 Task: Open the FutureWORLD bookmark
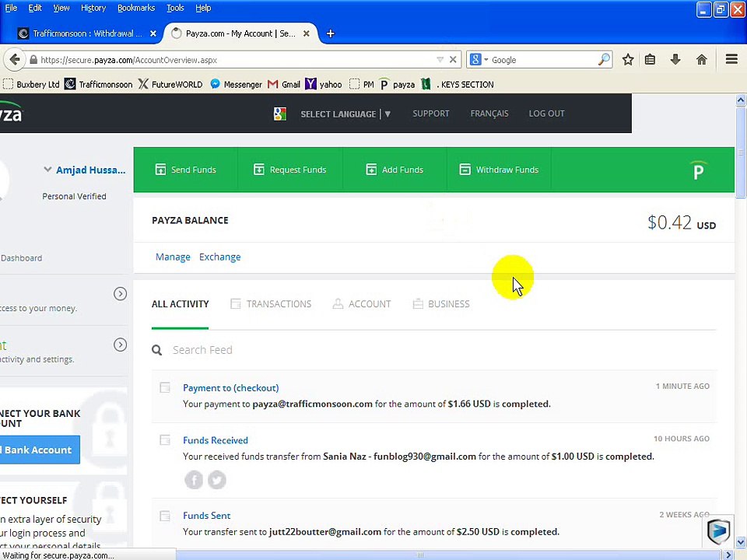[170, 84]
